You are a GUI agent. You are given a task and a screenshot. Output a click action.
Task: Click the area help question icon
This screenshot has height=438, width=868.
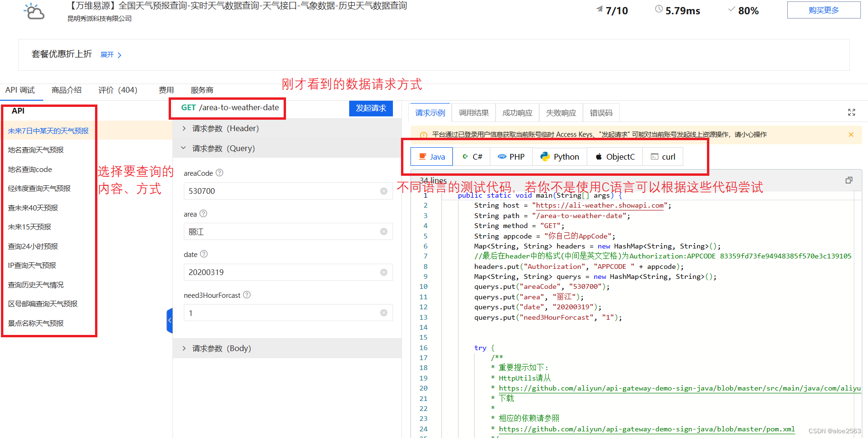click(x=203, y=214)
